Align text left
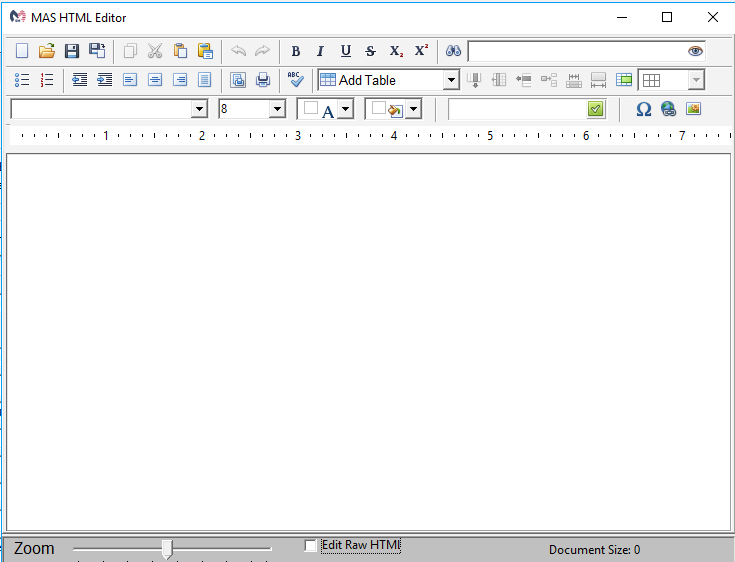Image resolution: width=735 pixels, height=562 pixels. click(x=130, y=80)
